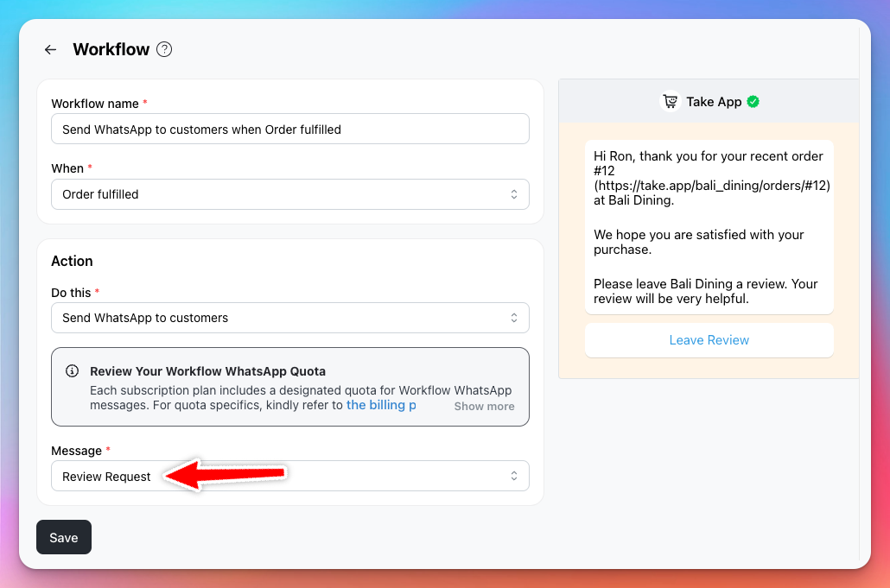Click the Leave Review preview button
This screenshot has height=588, width=890.
[709, 340]
